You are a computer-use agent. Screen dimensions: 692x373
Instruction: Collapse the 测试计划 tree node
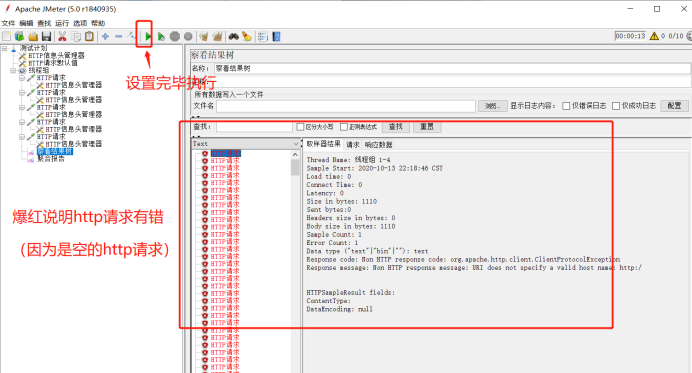[4, 48]
